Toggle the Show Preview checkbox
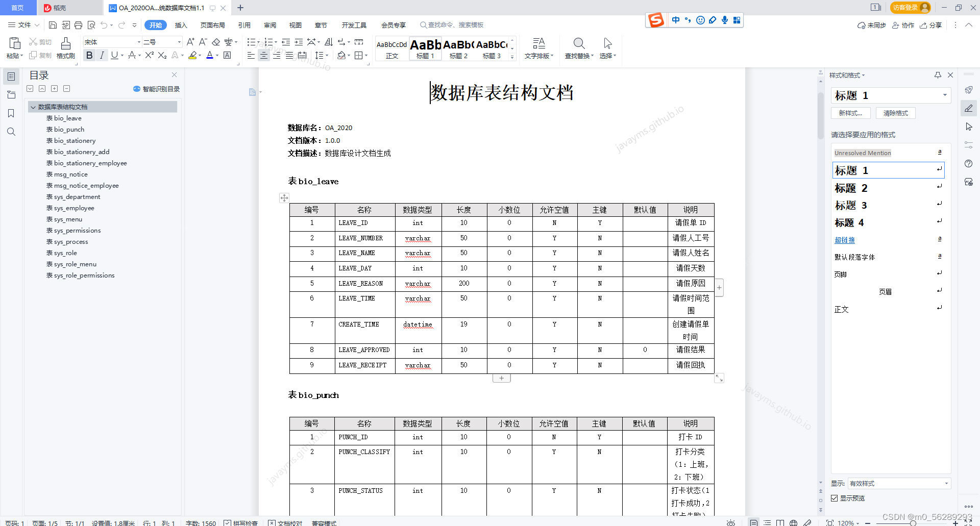980x526 pixels. coord(835,498)
